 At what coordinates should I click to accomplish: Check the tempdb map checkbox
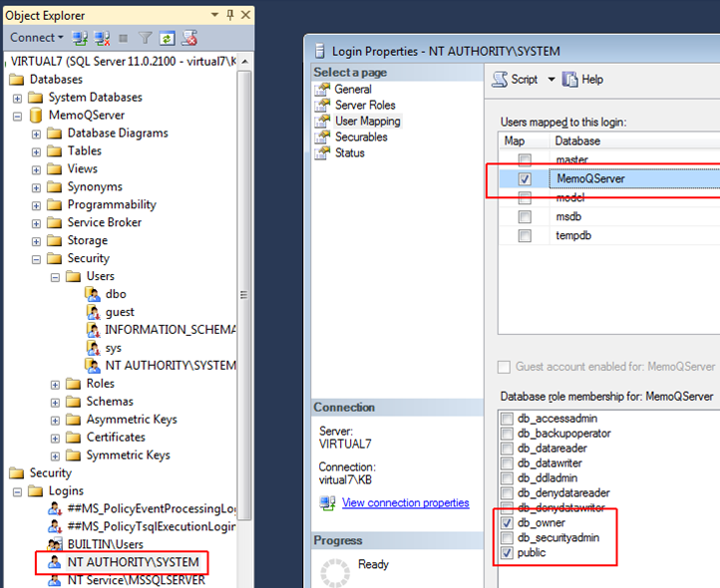(525, 236)
